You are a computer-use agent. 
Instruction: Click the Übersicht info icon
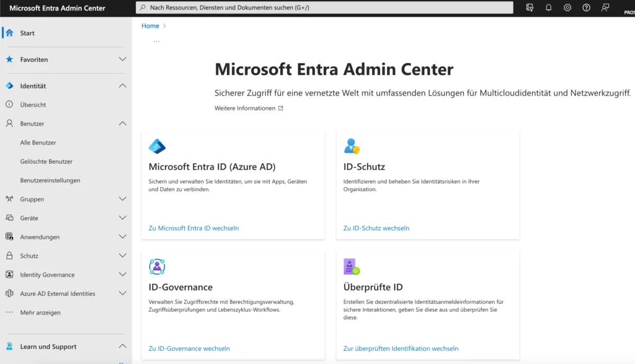(x=9, y=104)
